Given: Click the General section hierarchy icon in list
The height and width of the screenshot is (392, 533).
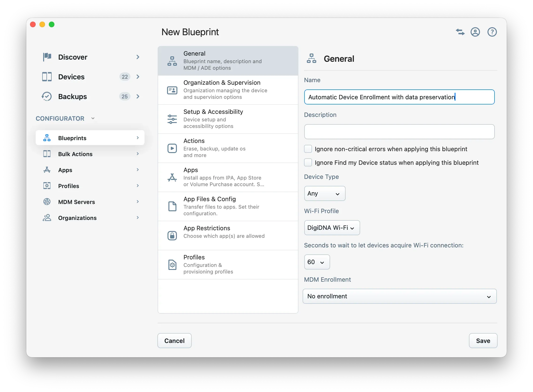Looking at the screenshot, I should tap(172, 61).
